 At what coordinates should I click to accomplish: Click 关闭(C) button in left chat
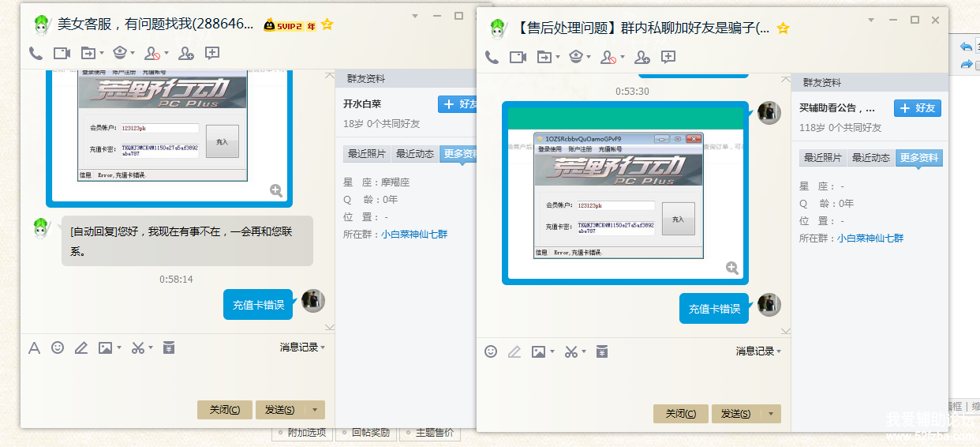coord(225,410)
